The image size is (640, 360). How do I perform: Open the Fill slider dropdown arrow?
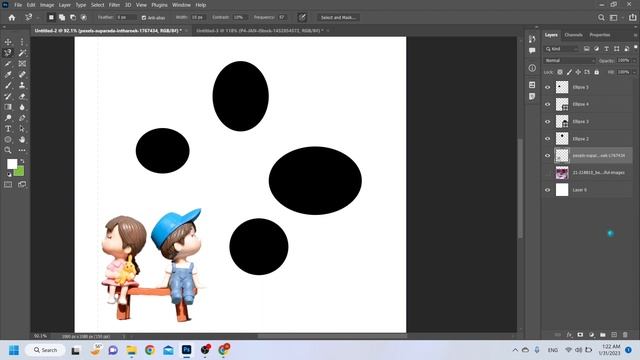coord(633,72)
